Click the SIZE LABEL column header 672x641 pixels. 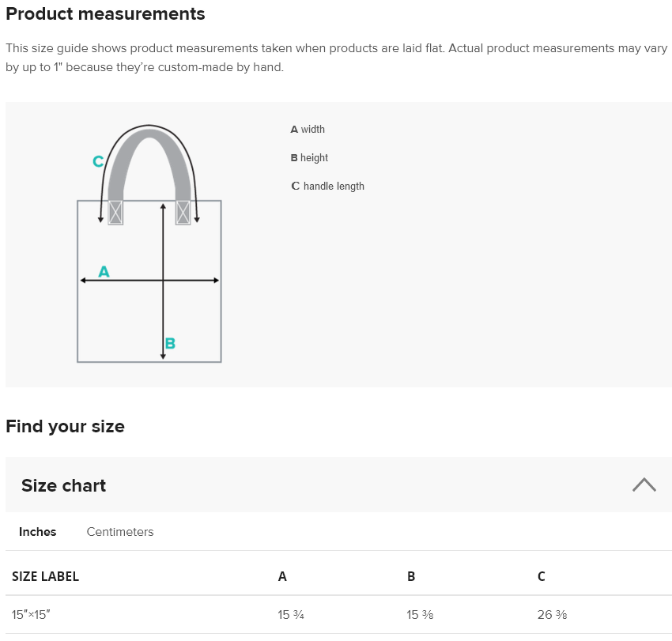tap(45, 576)
